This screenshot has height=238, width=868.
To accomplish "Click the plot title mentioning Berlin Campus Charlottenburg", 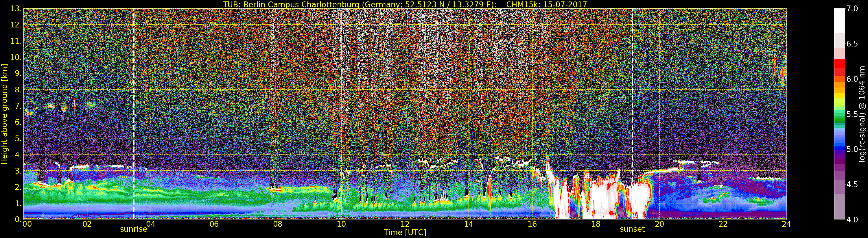I will coord(405,4).
